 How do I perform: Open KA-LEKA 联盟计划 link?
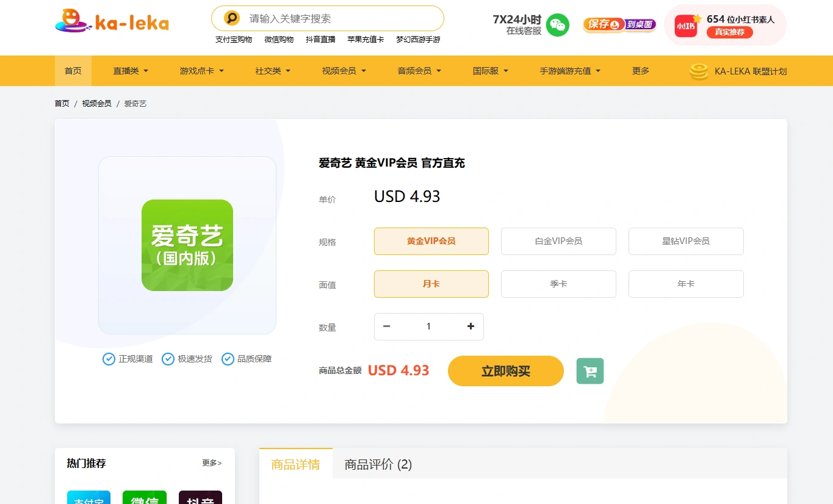click(x=751, y=71)
